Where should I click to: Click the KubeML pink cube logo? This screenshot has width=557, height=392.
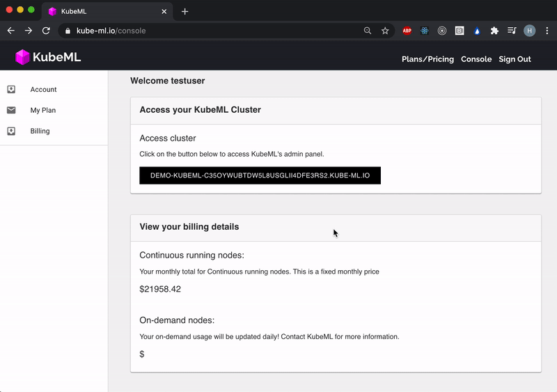coord(22,57)
